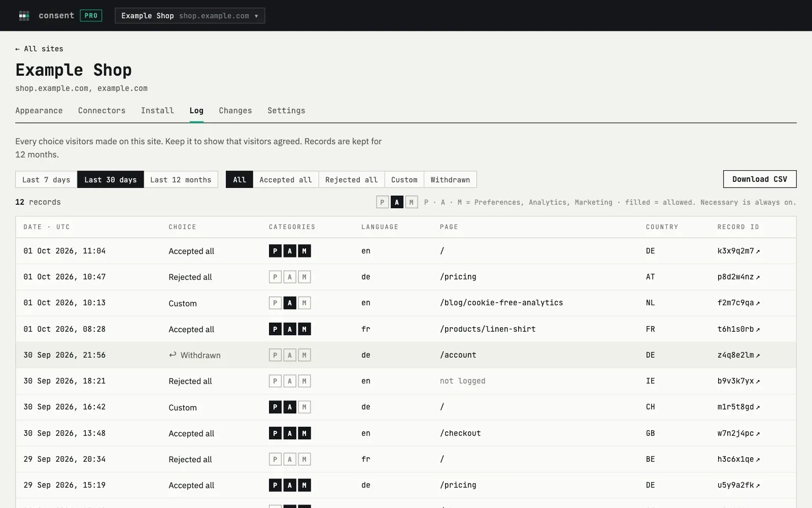Select the Last 30 days range

(111, 180)
